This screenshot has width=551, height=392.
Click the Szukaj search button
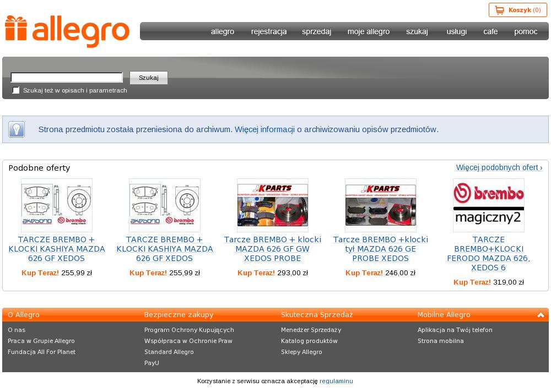(149, 78)
